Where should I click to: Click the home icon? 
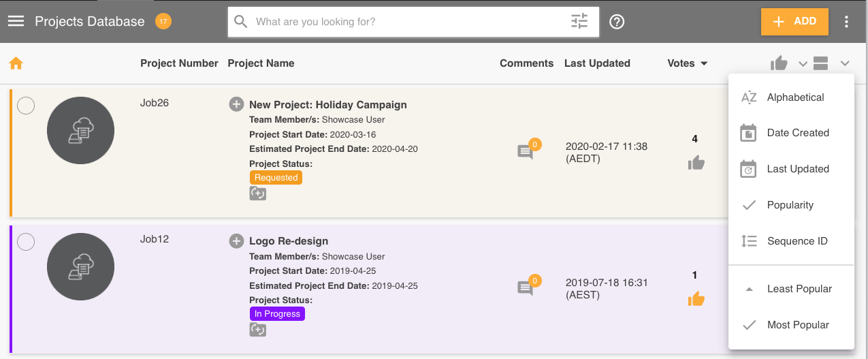pos(16,63)
